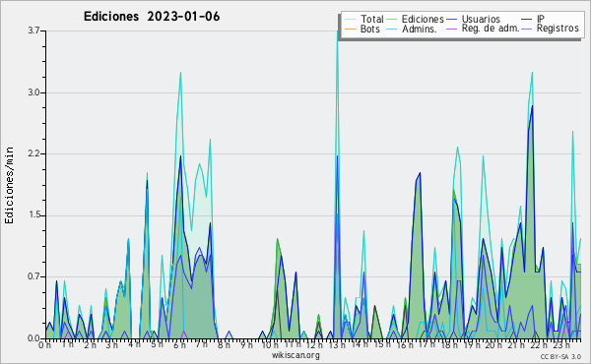Click the 6 h label on time axis
591x364 pixels.
click(180, 345)
